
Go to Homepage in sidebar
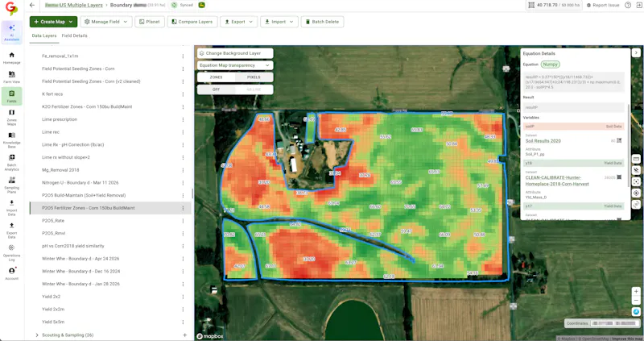[11, 58]
